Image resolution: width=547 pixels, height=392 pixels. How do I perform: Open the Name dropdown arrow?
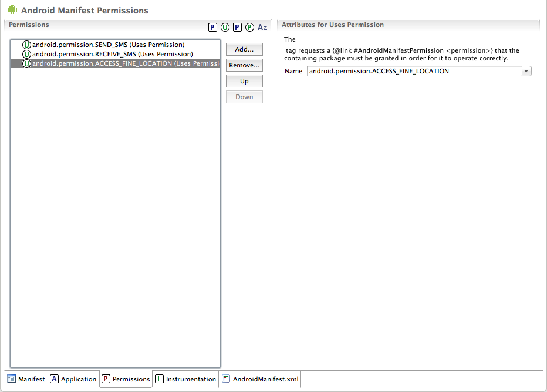(x=526, y=71)
